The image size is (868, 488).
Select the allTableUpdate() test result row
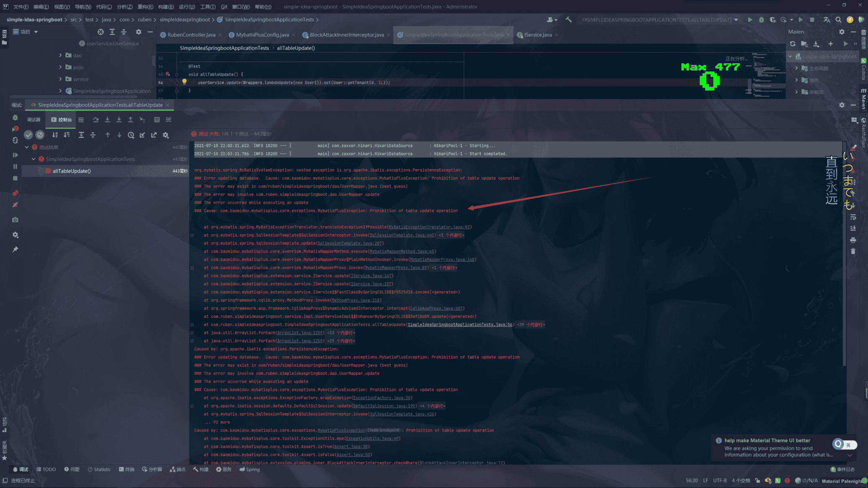[x=72, y=171]
